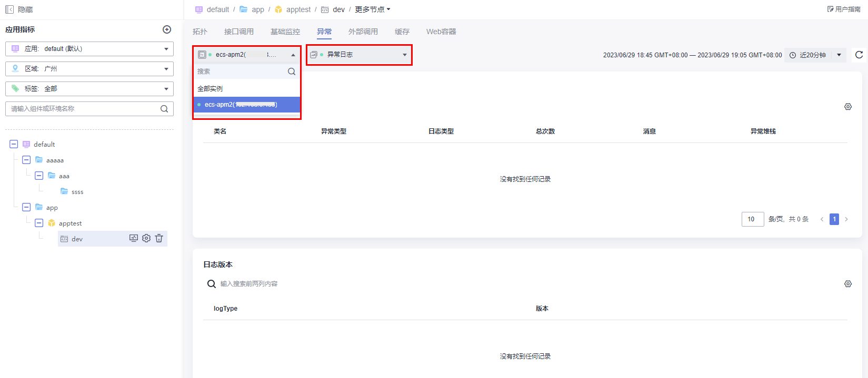Collapse the apptest tree node
868x378 pixels.
click(39, 223)
